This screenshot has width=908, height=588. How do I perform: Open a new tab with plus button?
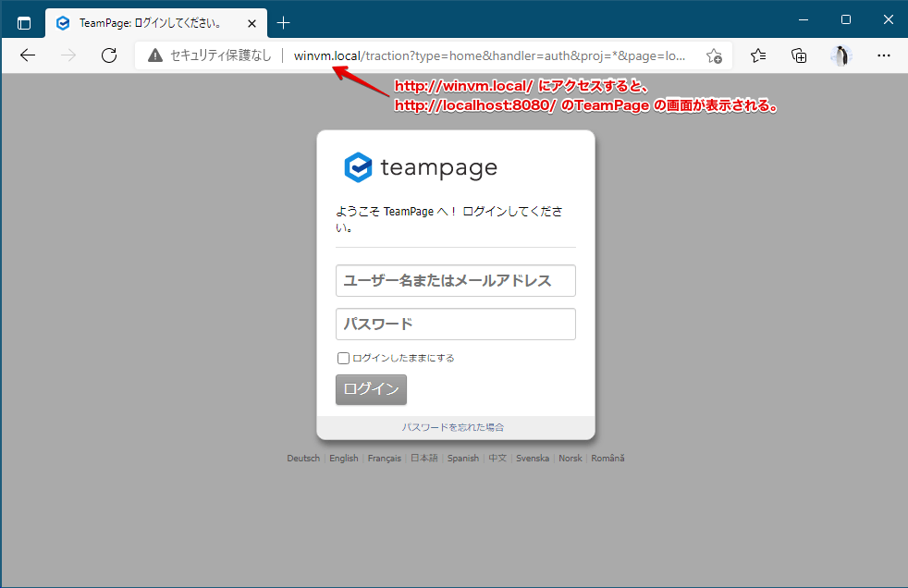284,22
